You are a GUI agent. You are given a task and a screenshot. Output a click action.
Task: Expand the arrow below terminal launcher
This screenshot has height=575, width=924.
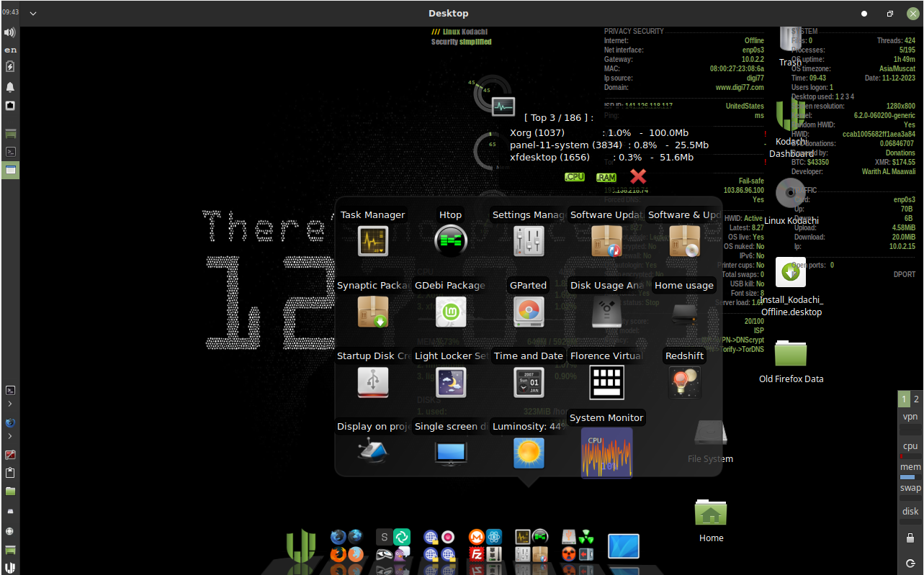click(x=10, y=404)
